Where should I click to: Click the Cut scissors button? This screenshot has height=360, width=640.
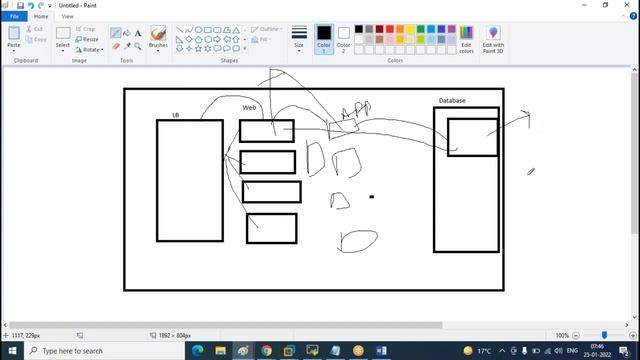(34, 29)
